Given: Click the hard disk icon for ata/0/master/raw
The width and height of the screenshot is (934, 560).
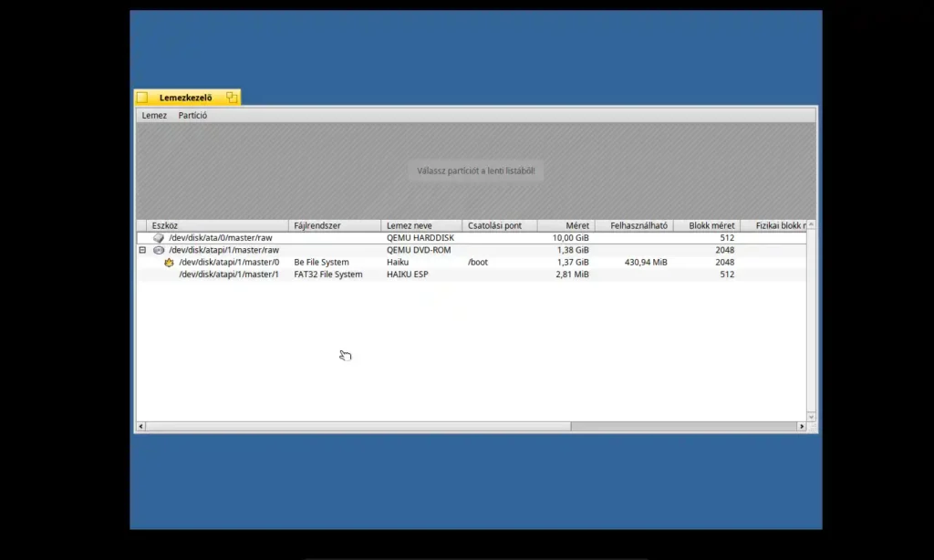Looking at the screenshot, I should point(159,238).
